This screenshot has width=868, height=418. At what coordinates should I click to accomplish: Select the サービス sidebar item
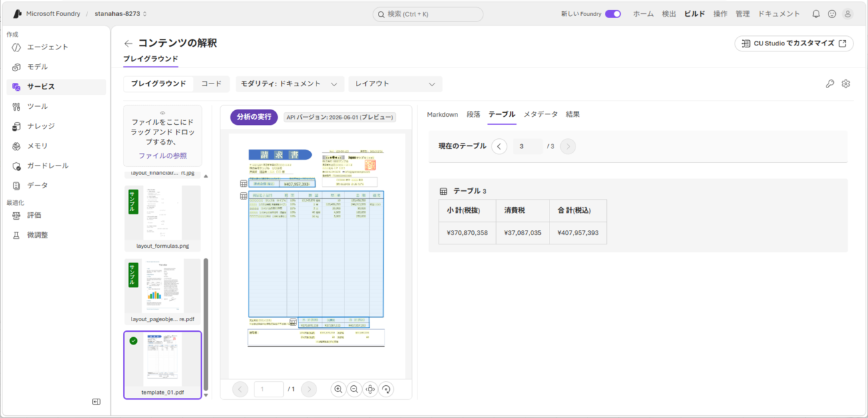click(x=56, y=87)
